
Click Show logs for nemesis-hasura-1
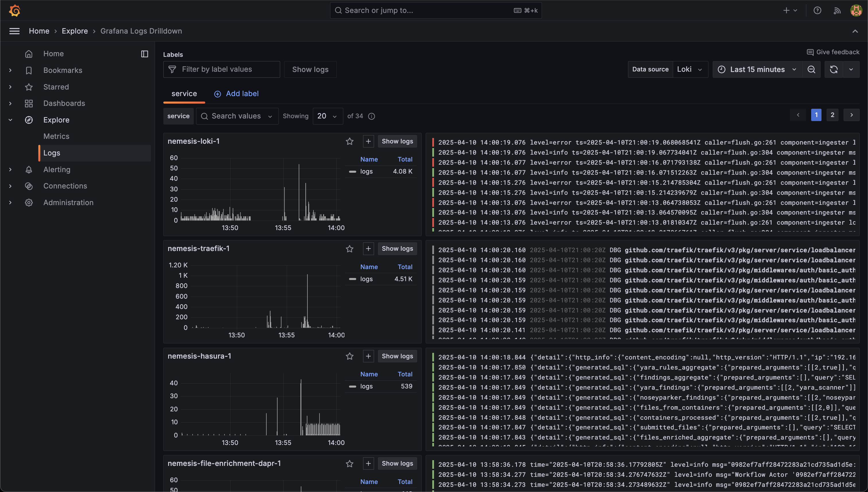(x=397, y=356)
